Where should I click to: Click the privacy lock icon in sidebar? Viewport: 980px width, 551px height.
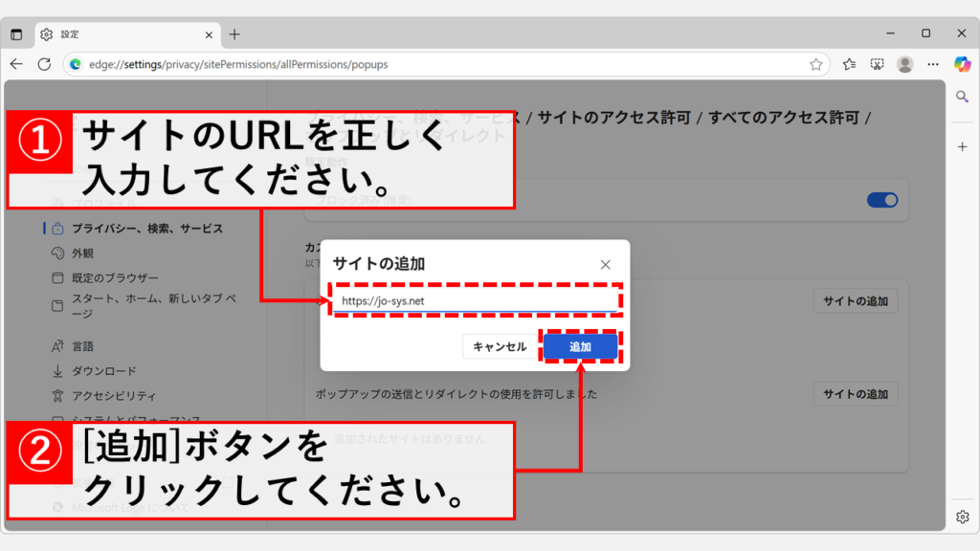pos(57,229)
